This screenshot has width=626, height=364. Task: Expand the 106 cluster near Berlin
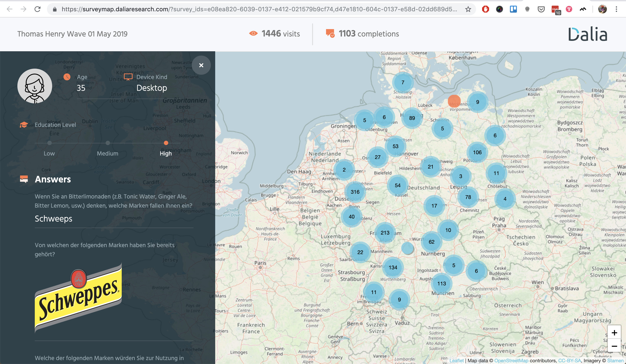pyautogui.click(x=477, y=152)
